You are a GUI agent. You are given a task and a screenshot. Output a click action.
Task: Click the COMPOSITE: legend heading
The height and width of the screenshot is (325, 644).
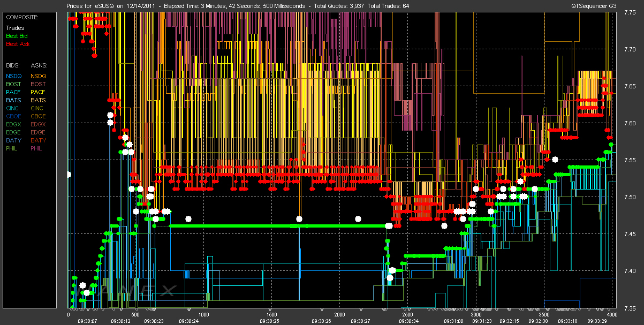pos(22,17)
